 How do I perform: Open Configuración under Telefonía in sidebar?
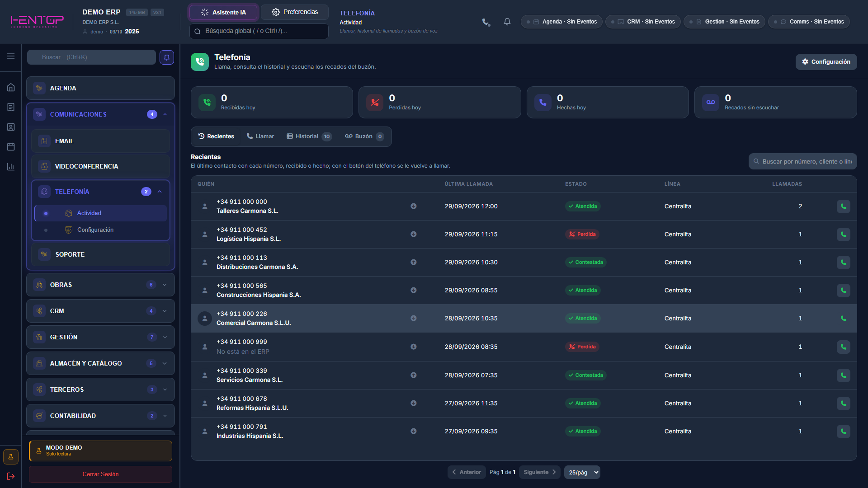pyautogui.click(x=100, y=230)
